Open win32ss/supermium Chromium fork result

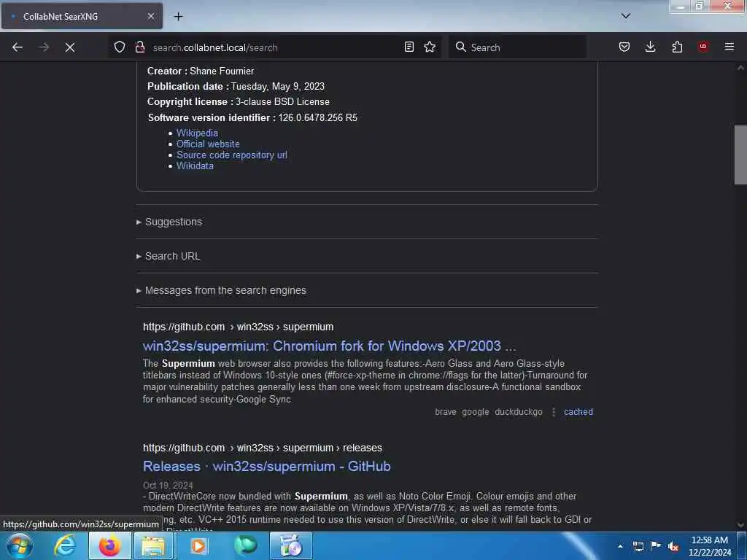[329, 346]
